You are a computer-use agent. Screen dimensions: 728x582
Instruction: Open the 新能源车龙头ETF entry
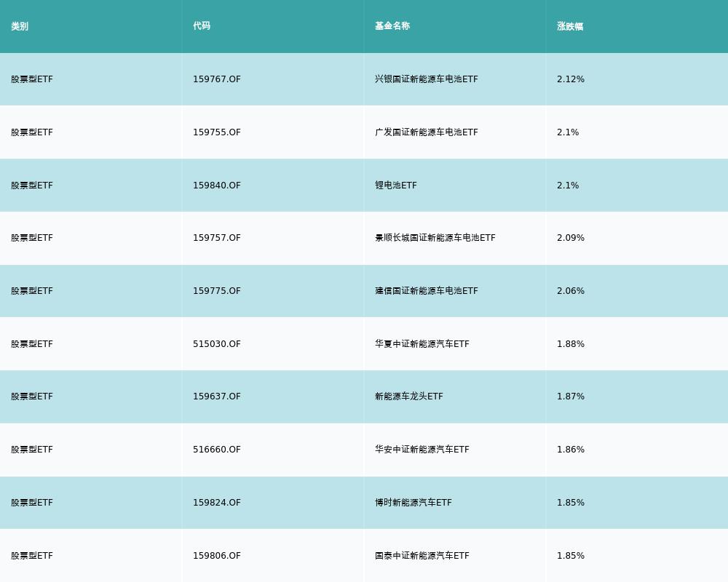pos(409,396)
